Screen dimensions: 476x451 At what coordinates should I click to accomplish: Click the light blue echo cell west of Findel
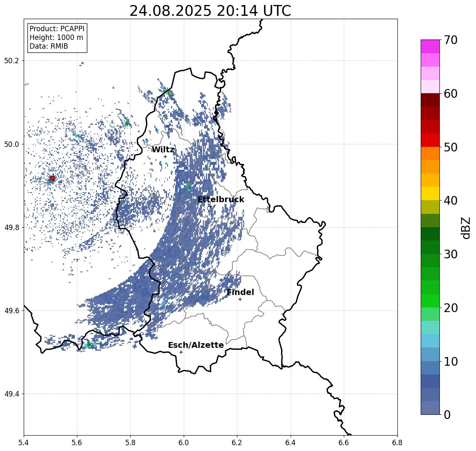point(163,303)
